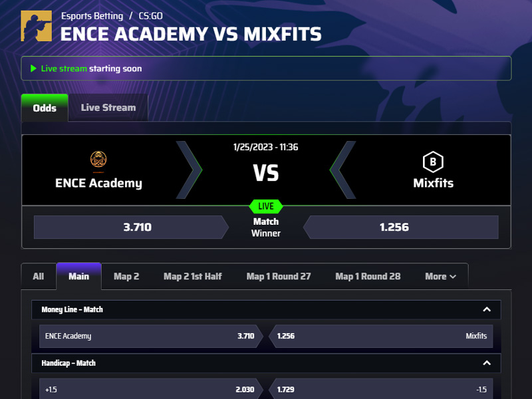The image size is (532, 399).
Task: Open the More markets dropdown
Action: point(440,277)
